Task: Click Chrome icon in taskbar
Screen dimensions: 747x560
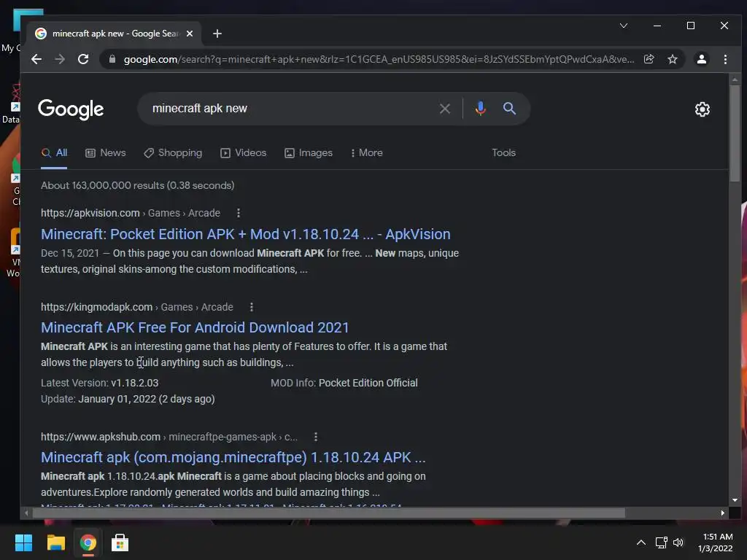Action: coord(88,542)
